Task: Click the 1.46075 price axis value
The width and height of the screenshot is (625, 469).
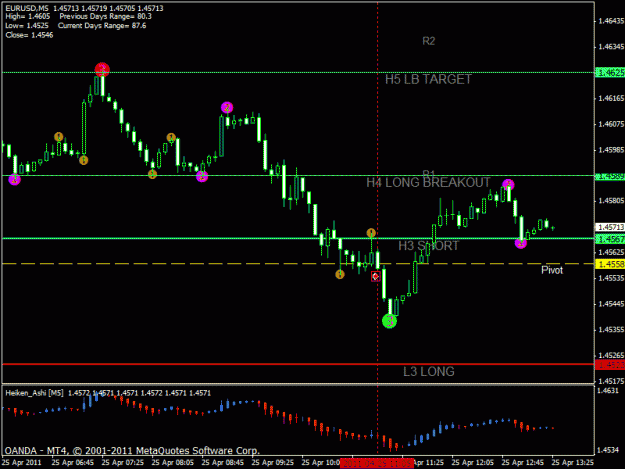Action: click(x=611, y=124)
